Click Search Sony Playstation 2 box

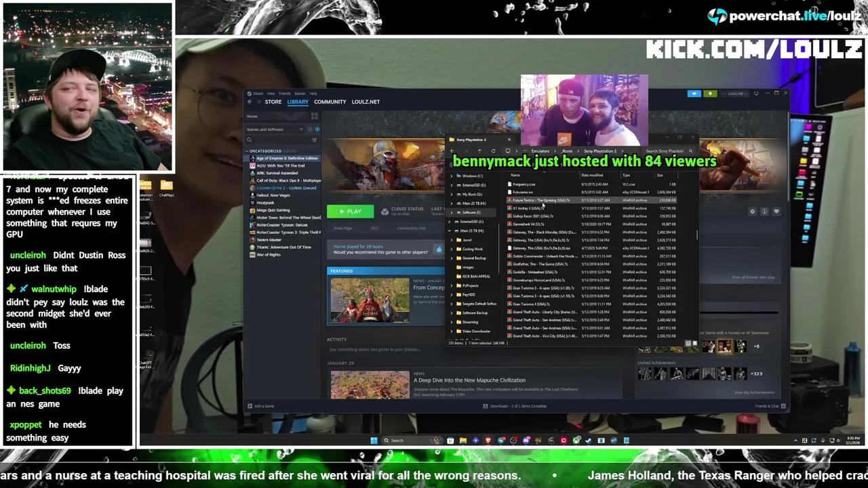[x=668, y=151]
